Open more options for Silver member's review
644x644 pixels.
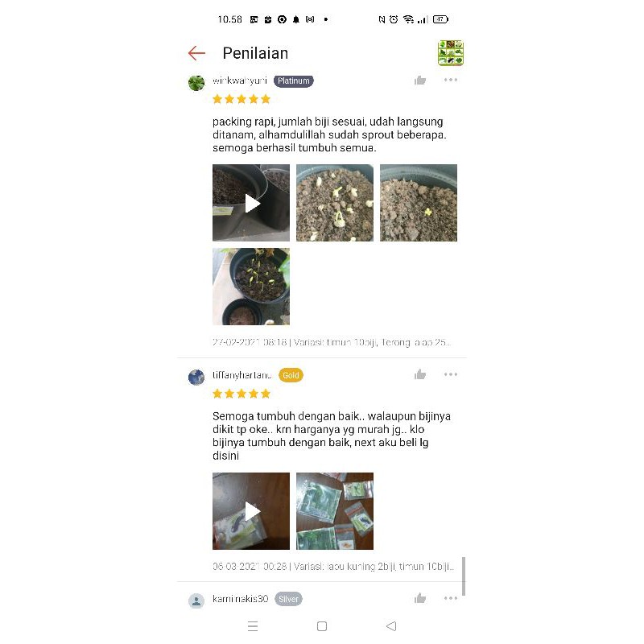[451, 598]
